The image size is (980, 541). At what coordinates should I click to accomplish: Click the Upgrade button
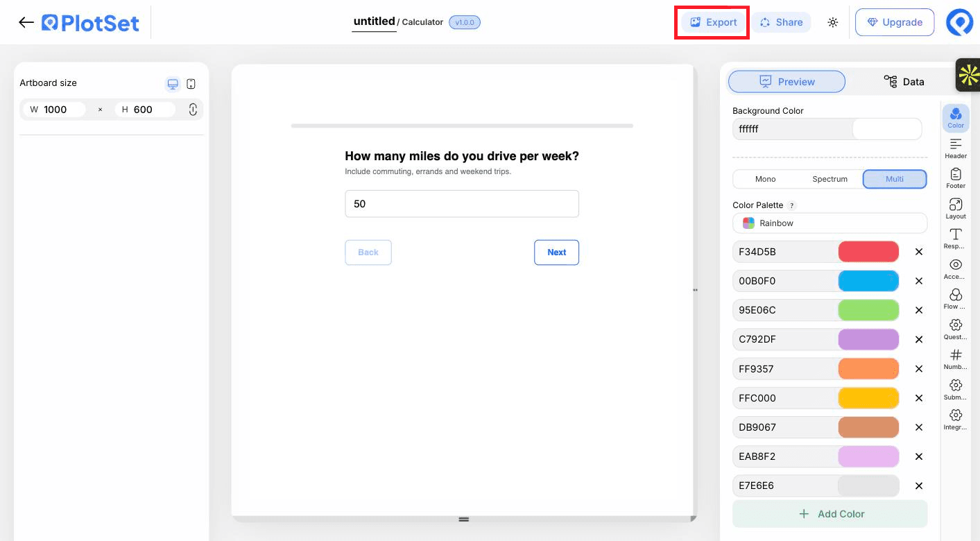pyautogui.click(x=895, y=22)
